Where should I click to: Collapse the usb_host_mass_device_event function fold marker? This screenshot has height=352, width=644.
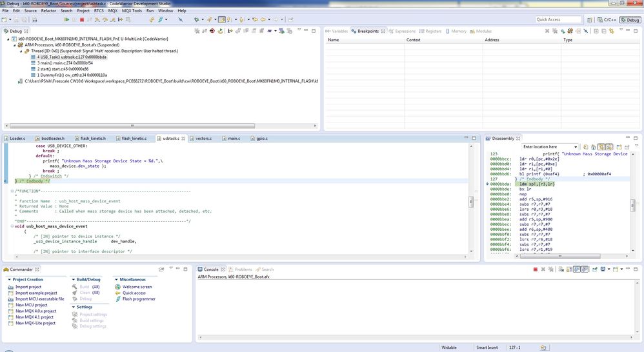12,226
